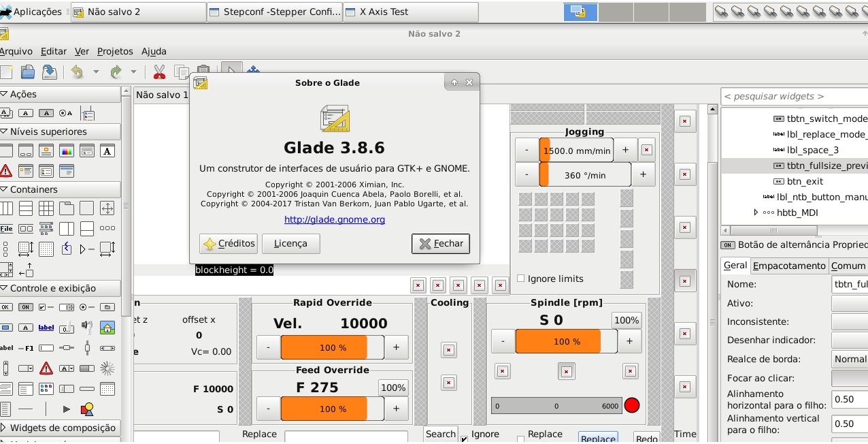868x444 pixels.
Task: Open the Realce de borda dropdown
Action: click(x=850, y=359)
